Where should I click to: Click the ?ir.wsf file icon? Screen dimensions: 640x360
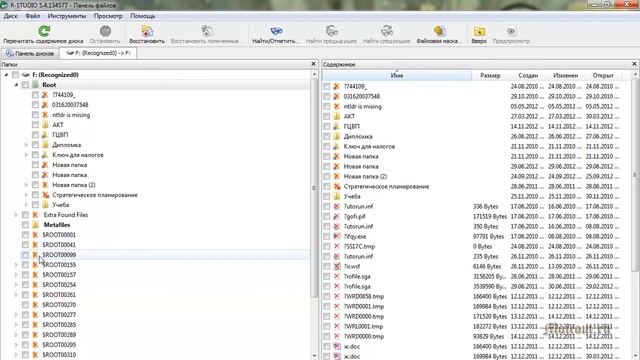click(x=337, y=267)
